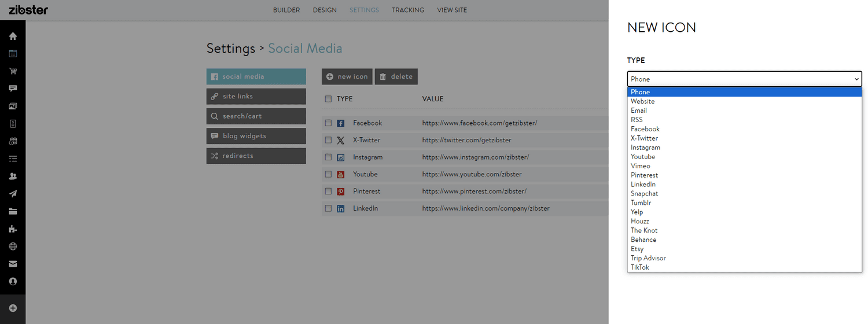This screenshot has width=868, height=324.
Task: Choose Houzz from the type list
Action: [x=745, y=222]
